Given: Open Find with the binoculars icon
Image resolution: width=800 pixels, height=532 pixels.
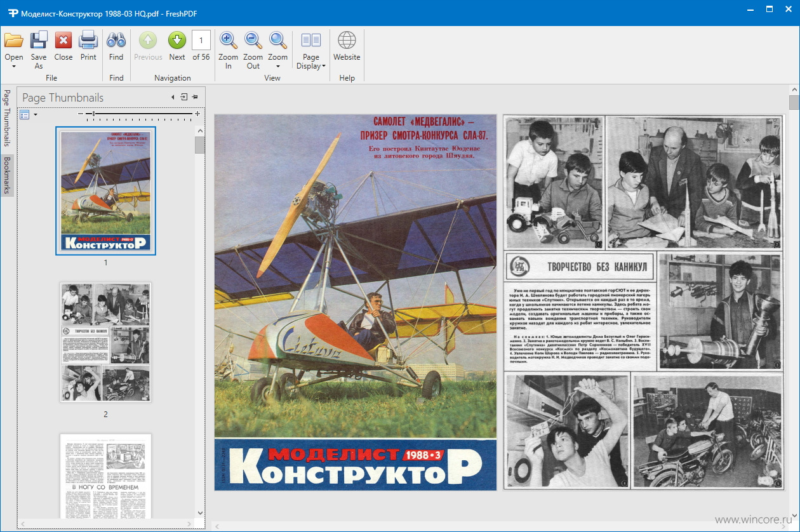Looking at the screenshot, I should click(x=116, y=41).
